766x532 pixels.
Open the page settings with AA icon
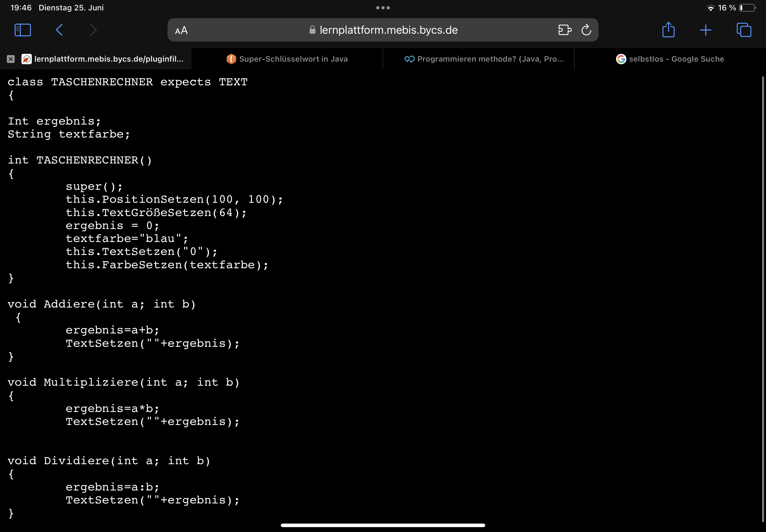(181, 30)
